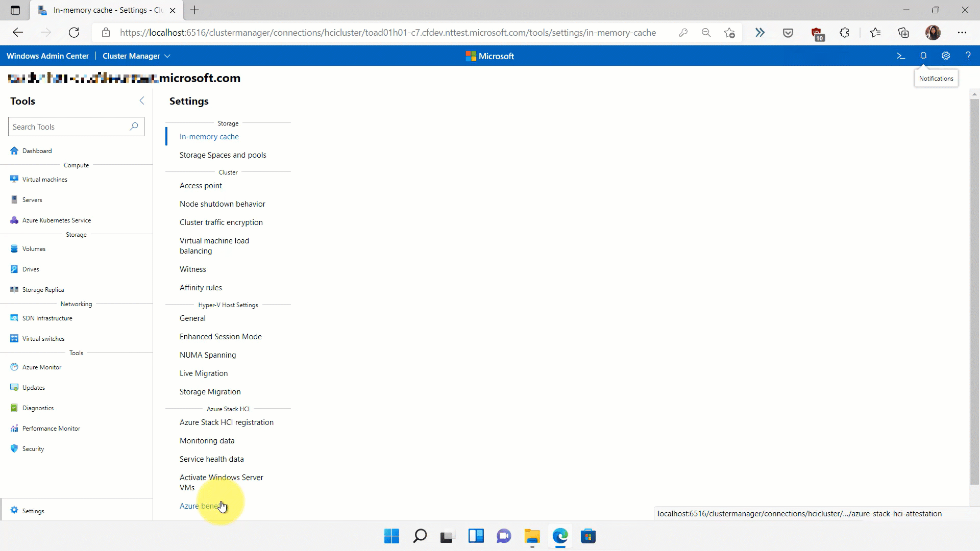
Task: Select In-memory cache setting
Action: [209, 137]
